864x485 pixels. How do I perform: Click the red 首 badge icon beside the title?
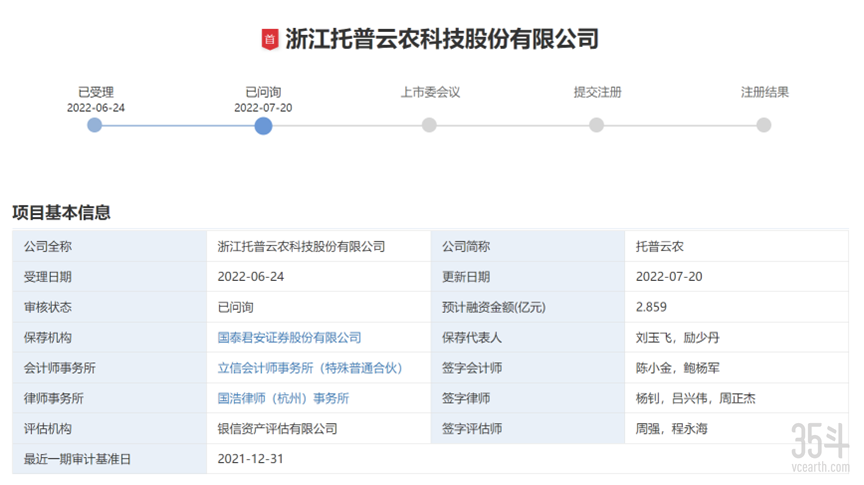coord(269,39)
